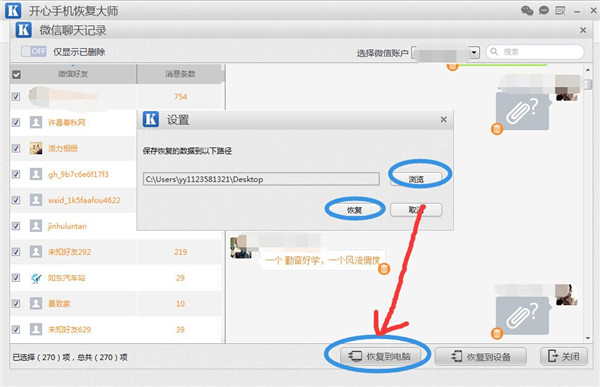Uncheck the 未知好友292 checkbox
The width and height of the screenshot is (600, 387).
point(16,252)
